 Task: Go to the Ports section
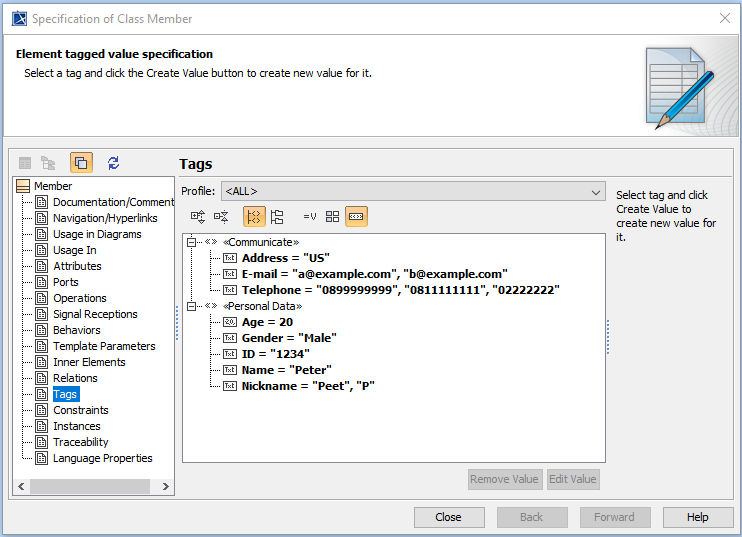[x=66, y=282]
